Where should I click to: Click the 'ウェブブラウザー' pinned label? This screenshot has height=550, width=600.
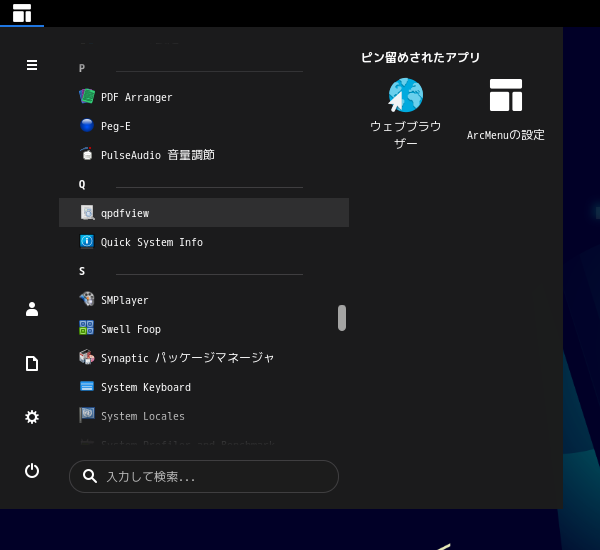406,135
